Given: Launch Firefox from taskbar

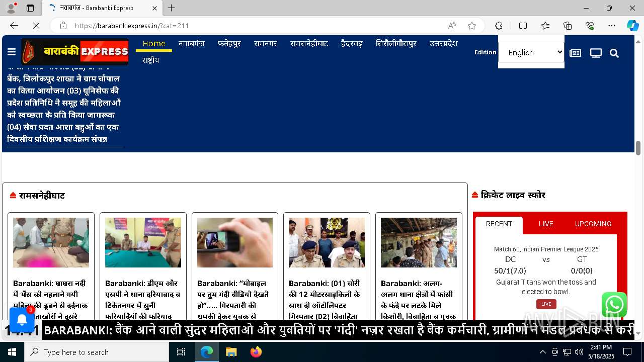Looking at the screenshot, I should [256, 352].
